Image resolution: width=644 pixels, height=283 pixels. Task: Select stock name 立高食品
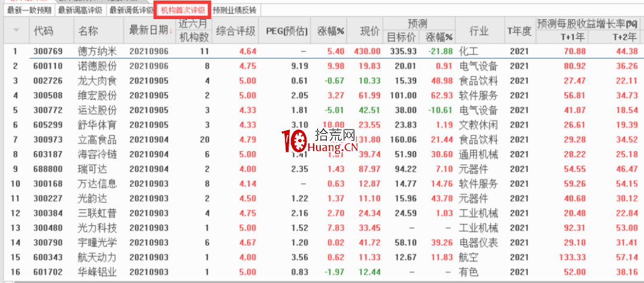(x=97, y=140)
